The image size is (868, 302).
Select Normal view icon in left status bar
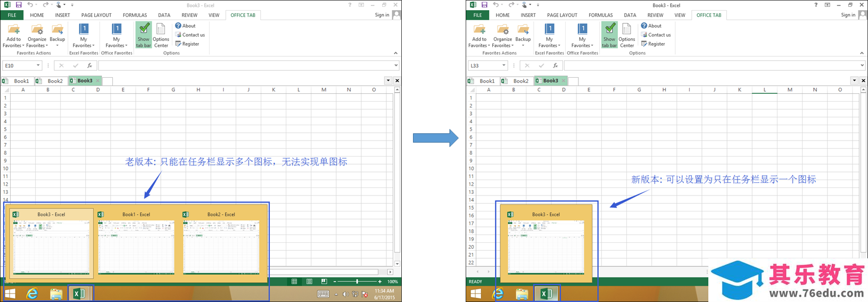(x=294, y=281)
